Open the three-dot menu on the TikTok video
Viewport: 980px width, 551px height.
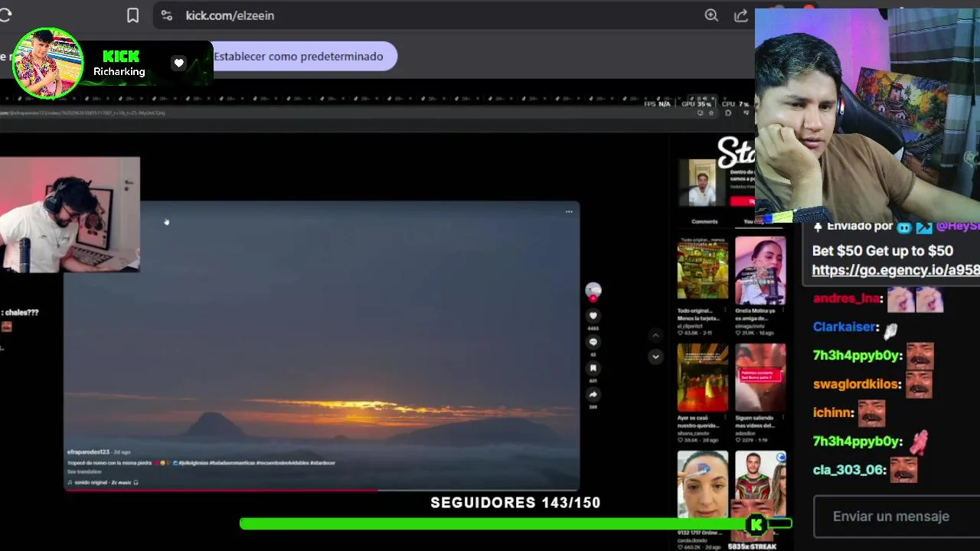[569, 212]
